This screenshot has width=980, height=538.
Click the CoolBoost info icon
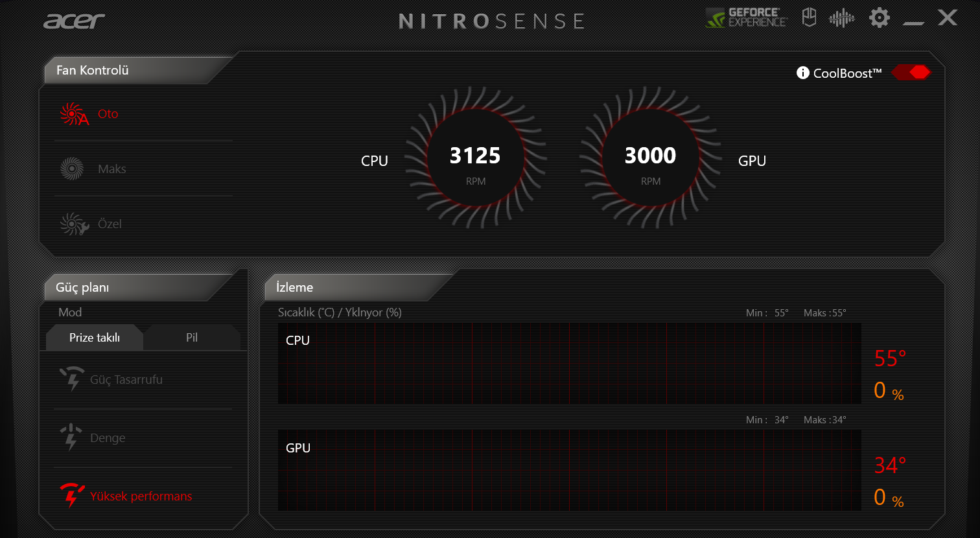803,73
